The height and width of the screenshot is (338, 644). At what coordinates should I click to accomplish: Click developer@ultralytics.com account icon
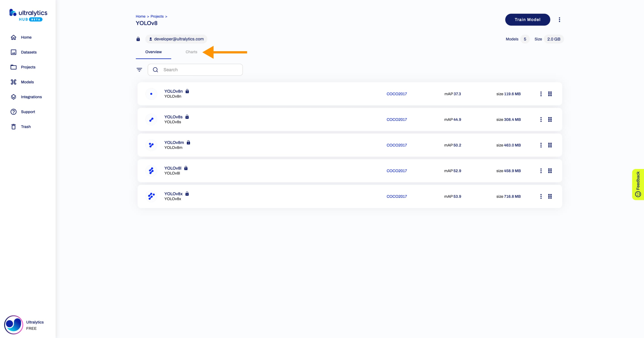tap(150, 39)
